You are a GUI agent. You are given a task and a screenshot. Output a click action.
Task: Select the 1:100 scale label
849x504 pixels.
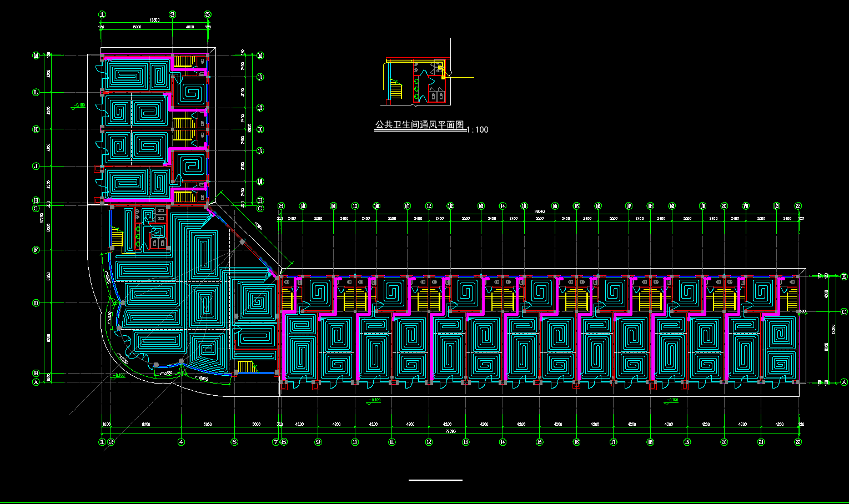click(x=478, y=130)
